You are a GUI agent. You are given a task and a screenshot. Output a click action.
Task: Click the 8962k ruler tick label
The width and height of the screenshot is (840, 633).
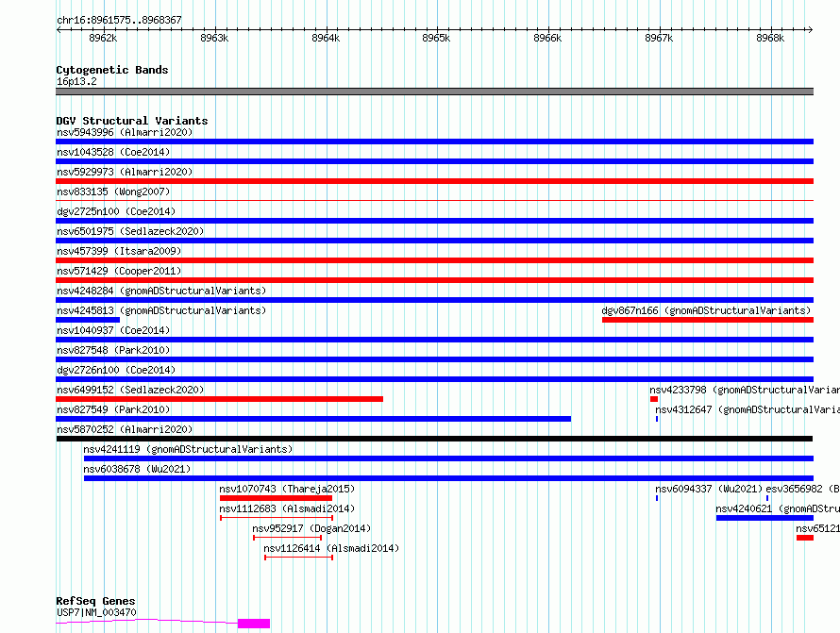click(x=103, y=38)
